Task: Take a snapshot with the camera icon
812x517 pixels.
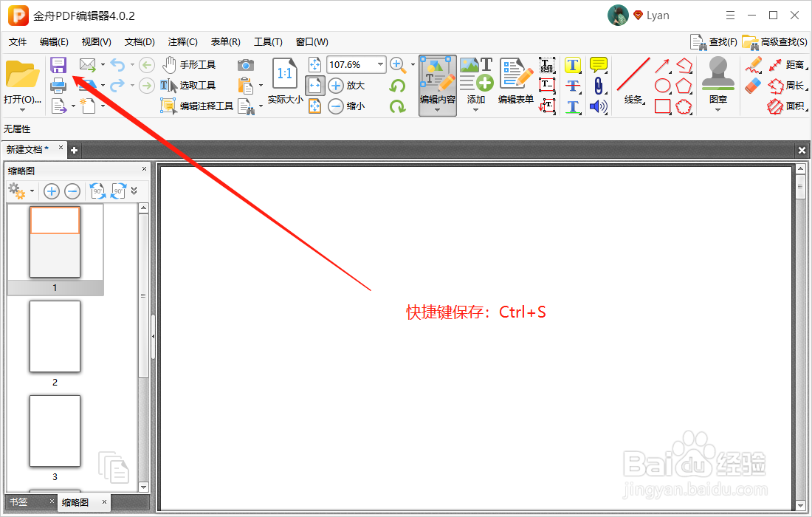Action: [246, 65]
